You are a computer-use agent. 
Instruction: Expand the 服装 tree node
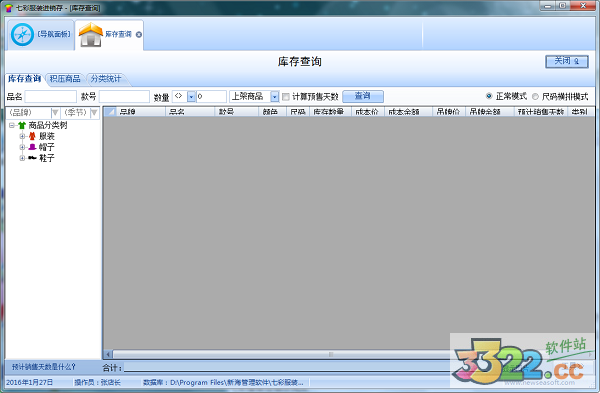point(22,136)
